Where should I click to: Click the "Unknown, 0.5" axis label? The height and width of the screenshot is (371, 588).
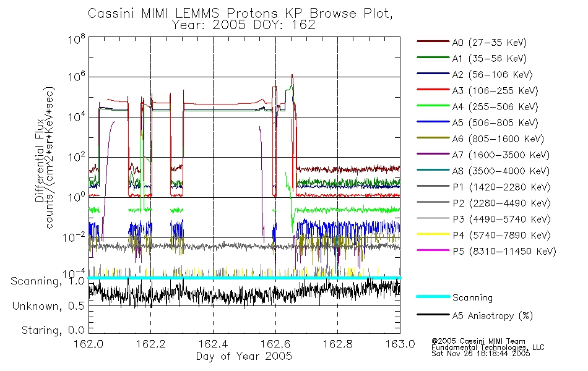pos(49,306)
